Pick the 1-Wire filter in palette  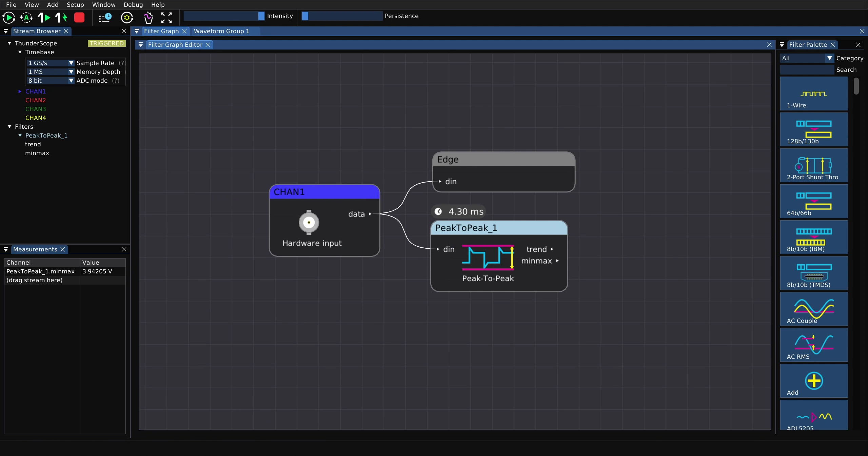point(814,94)
